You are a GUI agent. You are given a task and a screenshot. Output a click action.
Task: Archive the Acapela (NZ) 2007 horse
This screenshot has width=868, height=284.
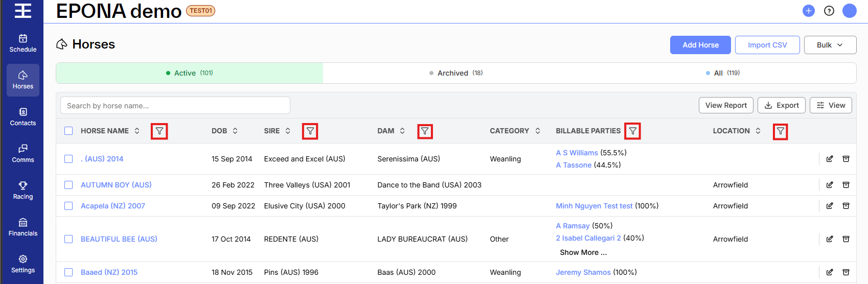tap(846, 206)
